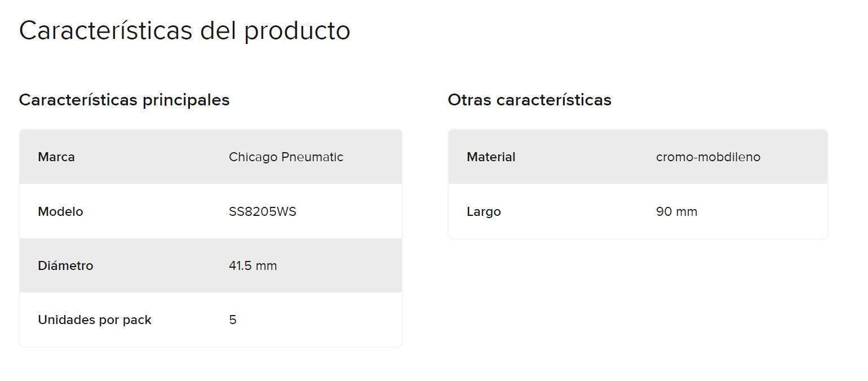
Task: Select the units per pack value 5
Action: pos(233,320)
